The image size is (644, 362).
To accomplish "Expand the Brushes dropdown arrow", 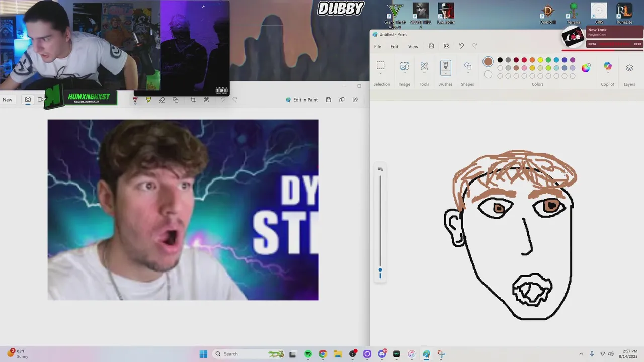I will 445,73.
